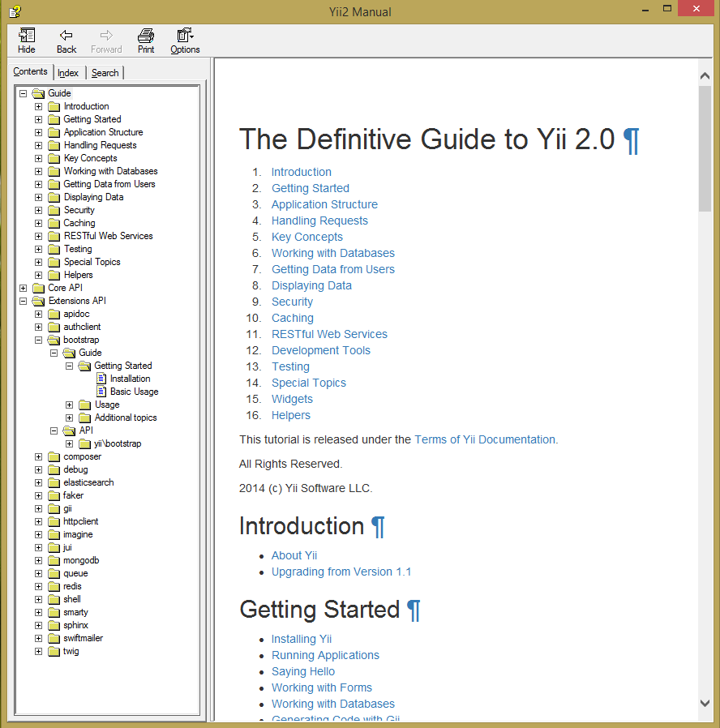The width and height of the screenshot is (720, 728).
Task: Select RESTful Web Services in the contents tree
Action: coord(108,236)
